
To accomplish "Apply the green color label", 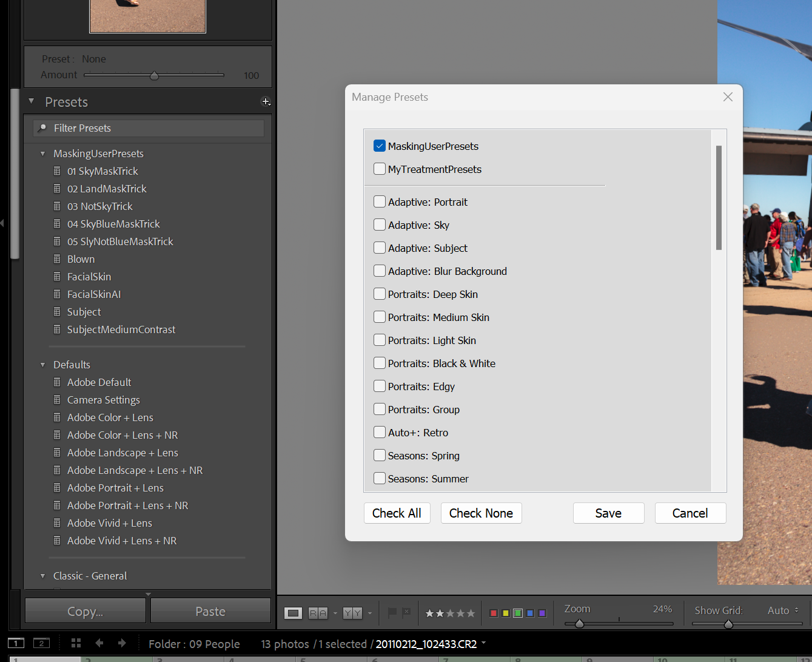I will [517, 613].
